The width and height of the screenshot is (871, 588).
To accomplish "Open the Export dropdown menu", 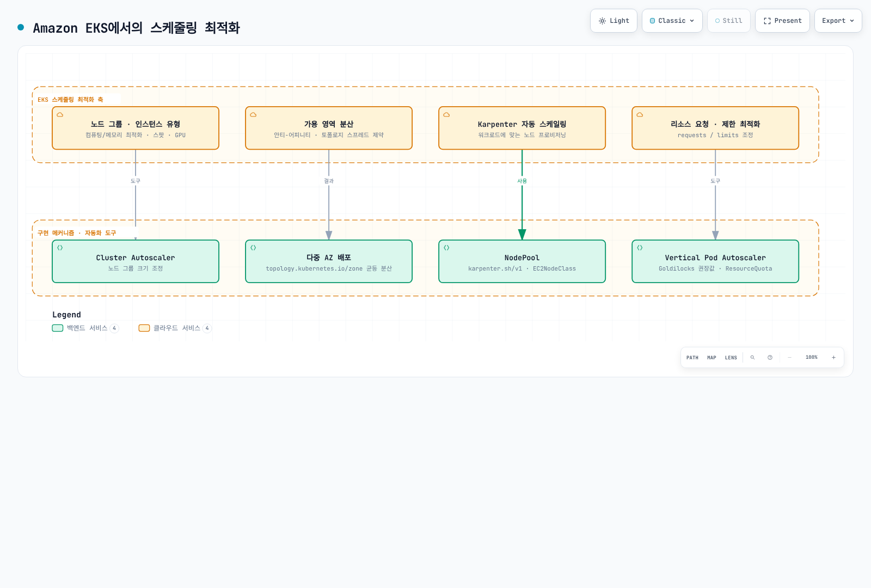I will [838, 21].
